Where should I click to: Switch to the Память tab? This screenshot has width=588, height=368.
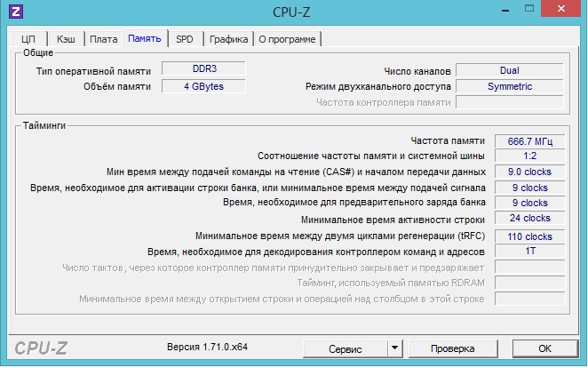coord(145,38)
